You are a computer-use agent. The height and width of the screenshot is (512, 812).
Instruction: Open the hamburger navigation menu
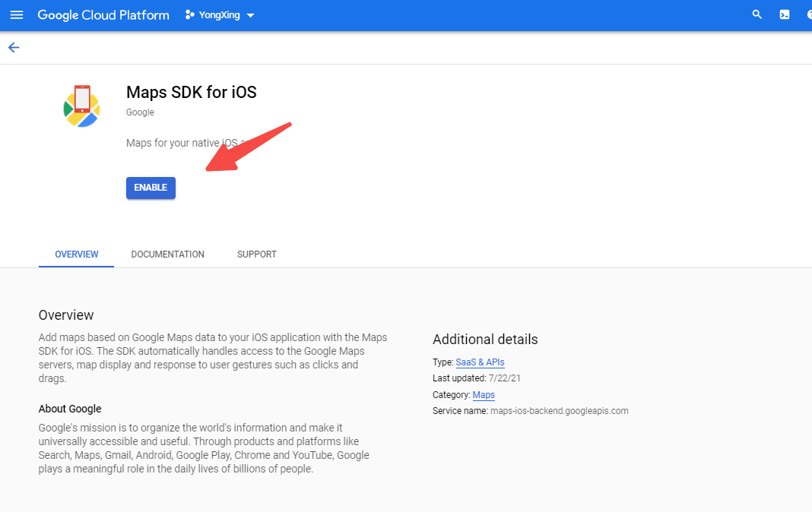[x=17, y=15]
